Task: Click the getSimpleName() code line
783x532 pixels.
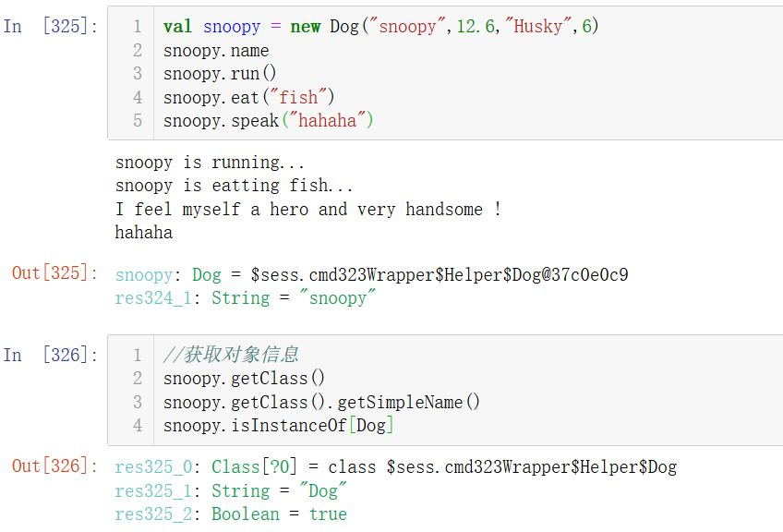Action: (321, 402)
